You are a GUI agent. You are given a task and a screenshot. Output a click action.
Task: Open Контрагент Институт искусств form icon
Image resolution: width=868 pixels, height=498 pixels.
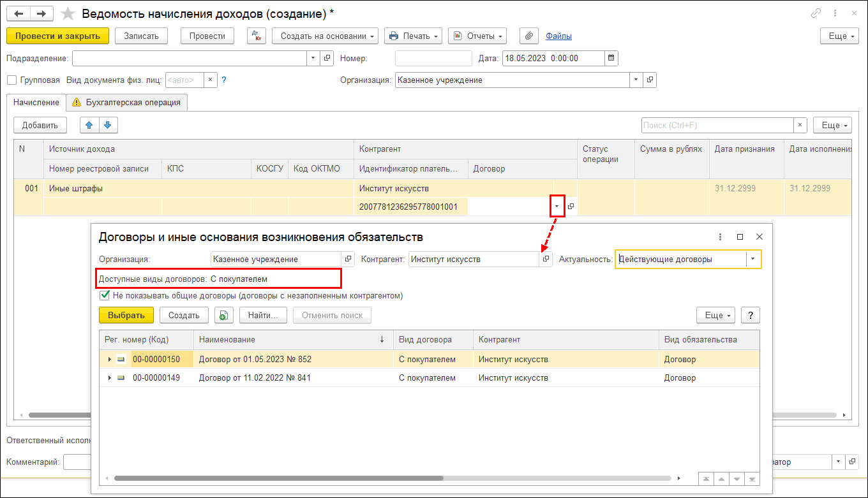click(x=546, y=259)
